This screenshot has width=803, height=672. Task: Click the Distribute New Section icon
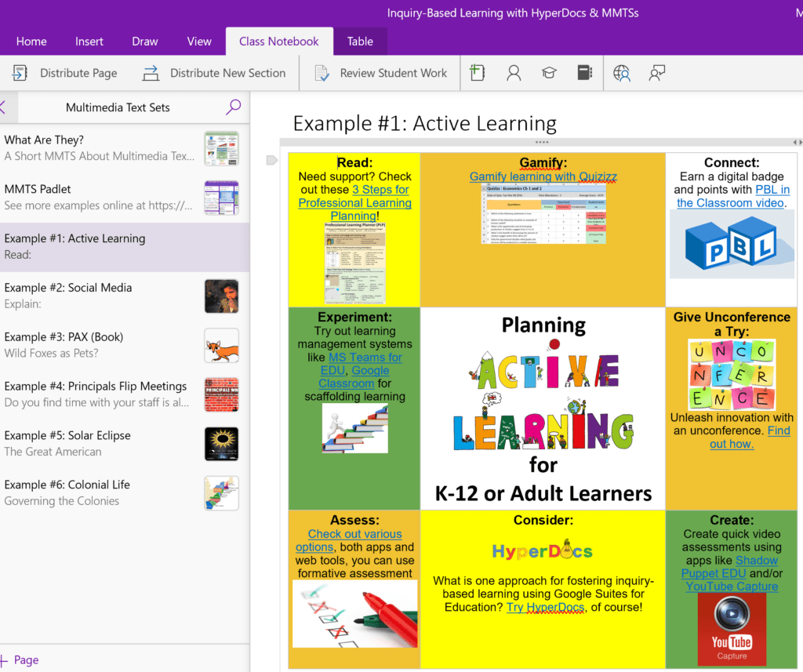151,73
